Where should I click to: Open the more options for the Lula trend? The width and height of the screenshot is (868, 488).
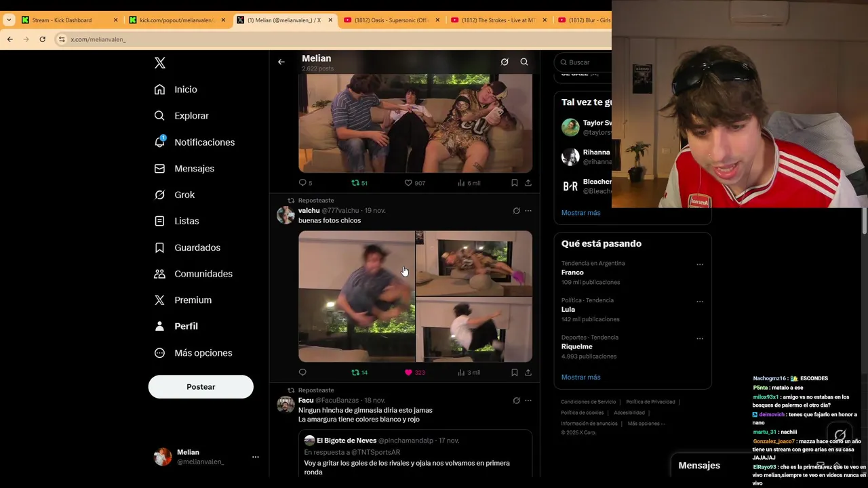[700, 302]
